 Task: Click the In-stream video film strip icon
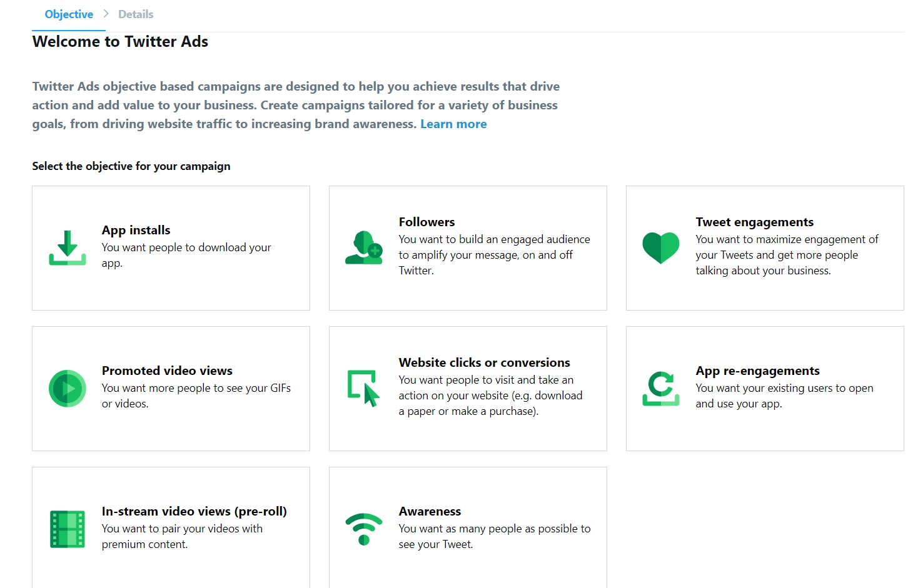pos(68,529)
